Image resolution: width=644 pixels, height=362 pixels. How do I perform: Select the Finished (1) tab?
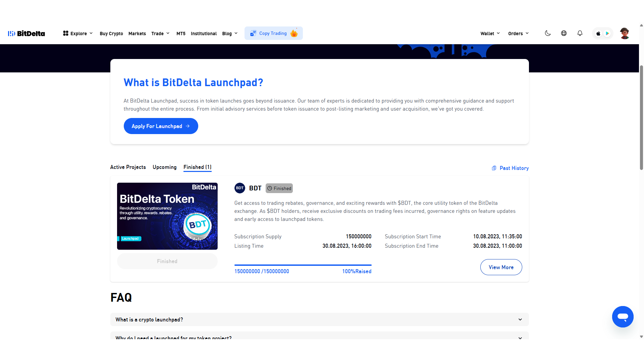coord(198,167)
